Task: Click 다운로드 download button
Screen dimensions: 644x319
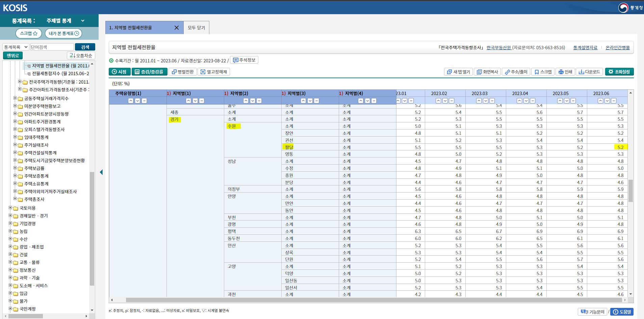Action: click(x=590, y=71)
